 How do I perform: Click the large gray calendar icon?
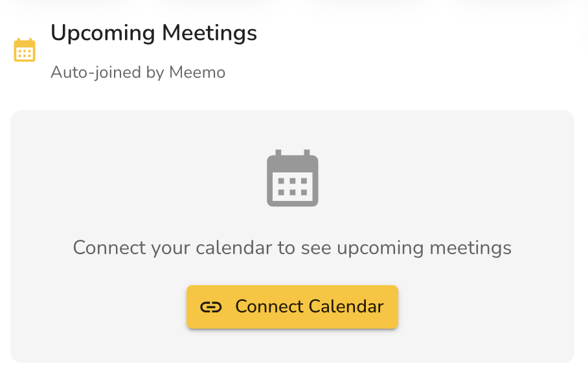pos(292,178)
